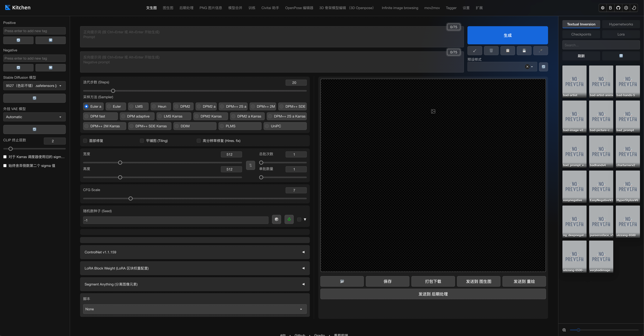Toggle dark mode with the moon icon

[x=634, y=8]
